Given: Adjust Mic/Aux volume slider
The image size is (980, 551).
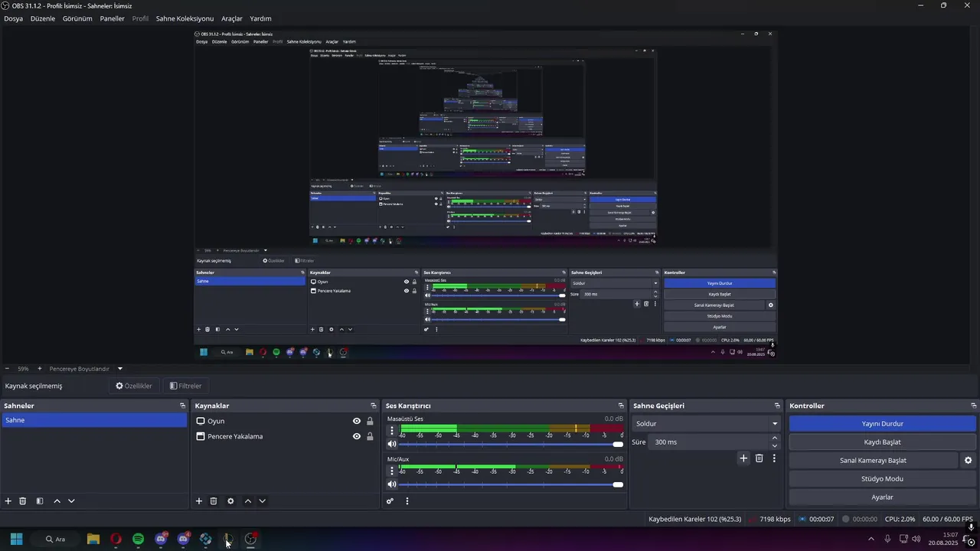Looking at the screenshot, I should 511,484.
